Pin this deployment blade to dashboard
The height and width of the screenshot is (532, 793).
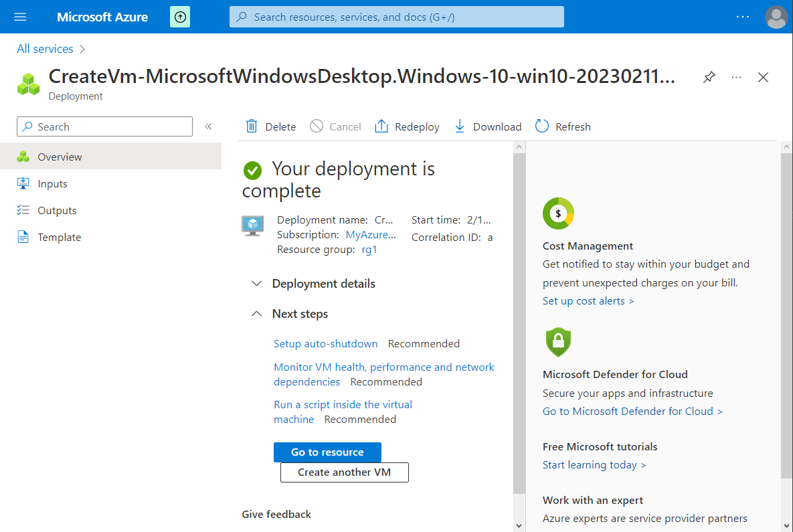[709, 77]
